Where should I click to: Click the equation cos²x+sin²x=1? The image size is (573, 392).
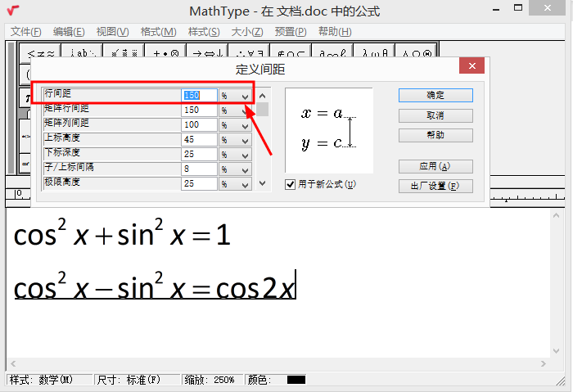click(x=122, y=232)
